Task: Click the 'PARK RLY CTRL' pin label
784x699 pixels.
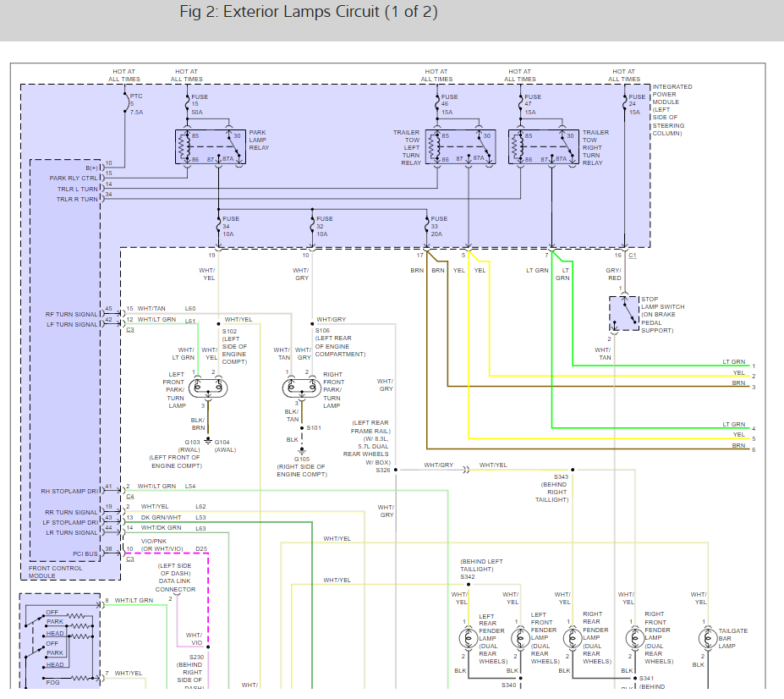Action: [74, 178]
